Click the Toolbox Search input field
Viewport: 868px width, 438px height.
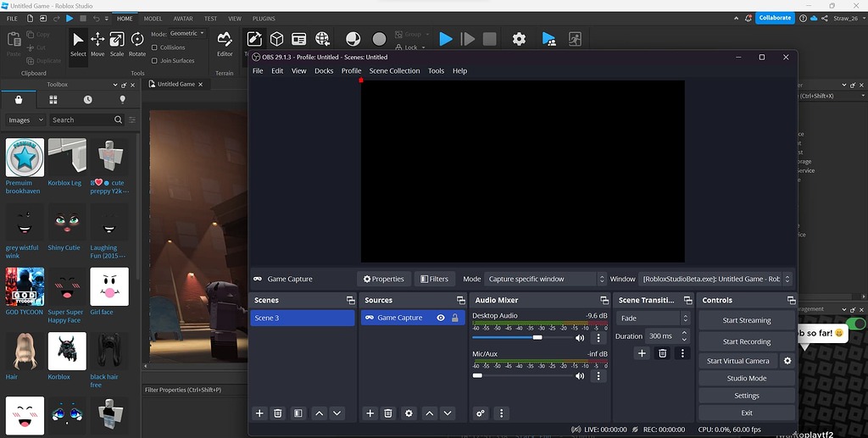[x=81, y=120]
